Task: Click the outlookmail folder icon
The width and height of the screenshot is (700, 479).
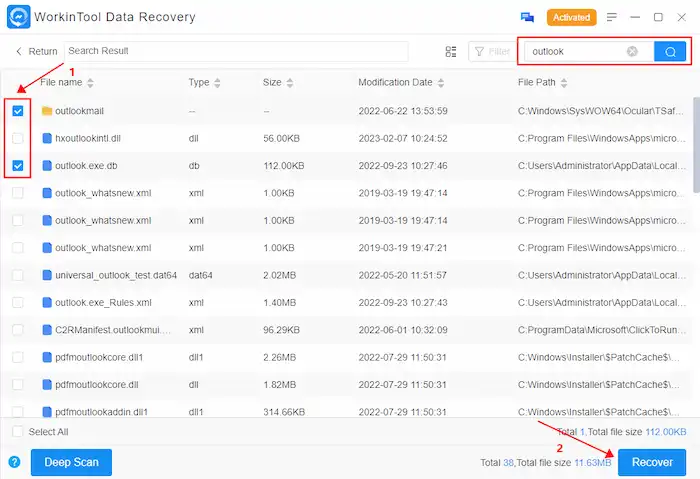Action: (46, 110)
